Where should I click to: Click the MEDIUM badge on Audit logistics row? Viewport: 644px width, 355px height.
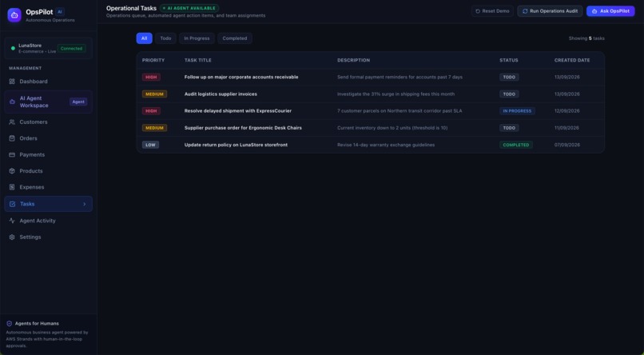[154, 94]
